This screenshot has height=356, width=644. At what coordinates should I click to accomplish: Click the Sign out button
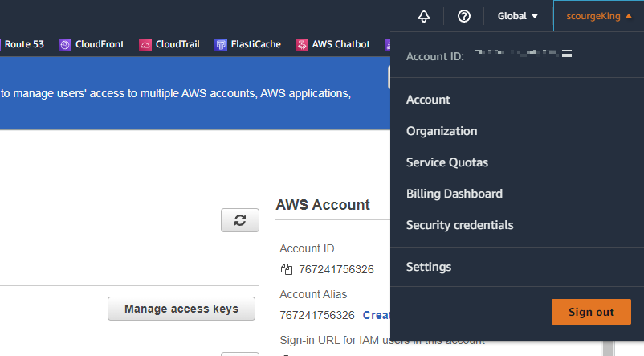(x=592, y=312)
